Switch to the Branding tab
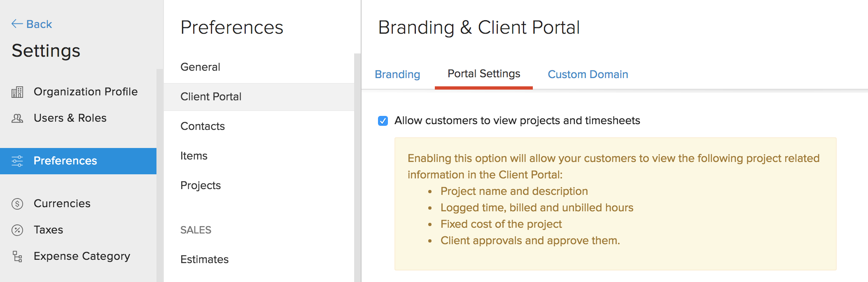Viewport: 868px width, 282px height. click(x=397, y=74)
